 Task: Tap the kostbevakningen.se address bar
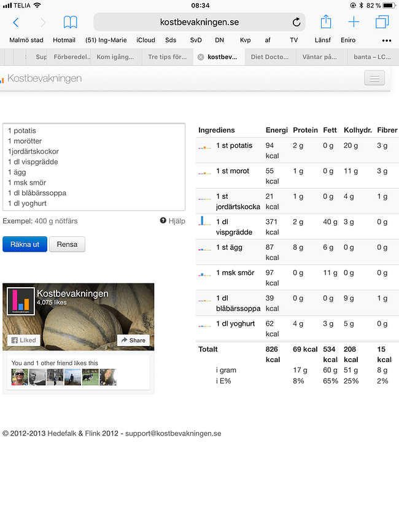point(199,22)
